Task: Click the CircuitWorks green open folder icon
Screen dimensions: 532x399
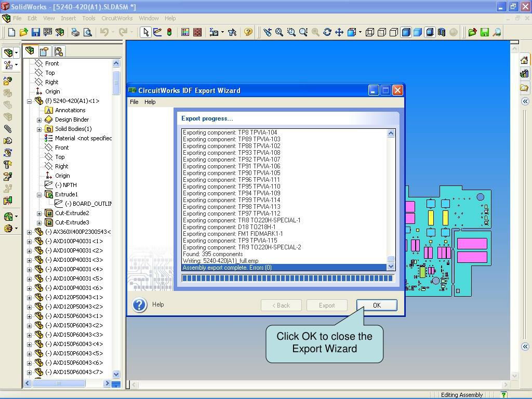Action: point(472,32)
